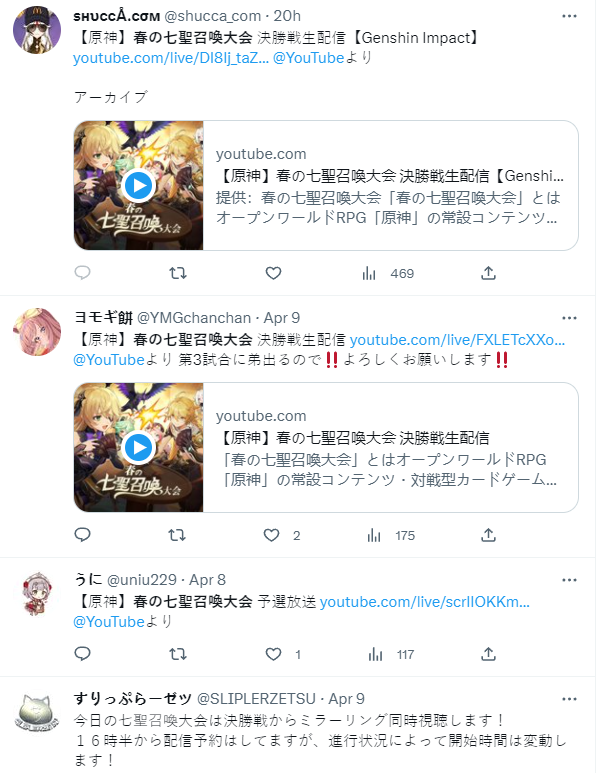
Task: Like the YMGchanchan tweet with 2 likes
Action: [282, 535]
